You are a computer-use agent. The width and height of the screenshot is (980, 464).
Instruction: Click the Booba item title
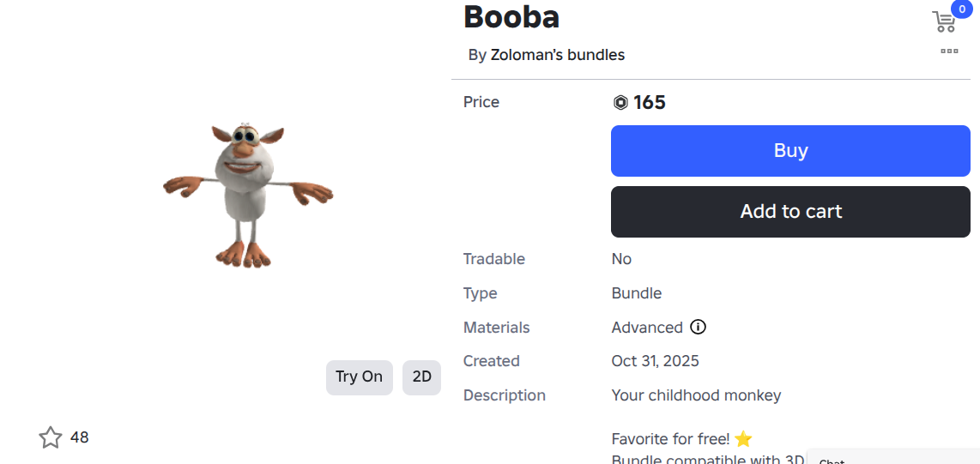point(511,16)
